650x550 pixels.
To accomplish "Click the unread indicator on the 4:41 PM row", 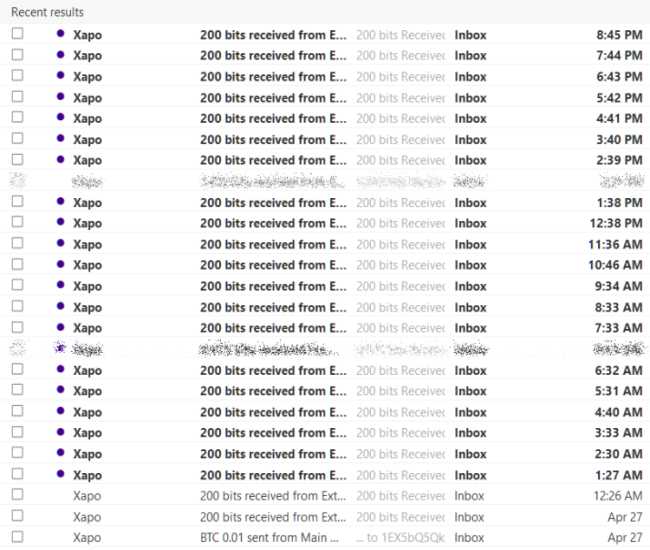I will 61,117.
